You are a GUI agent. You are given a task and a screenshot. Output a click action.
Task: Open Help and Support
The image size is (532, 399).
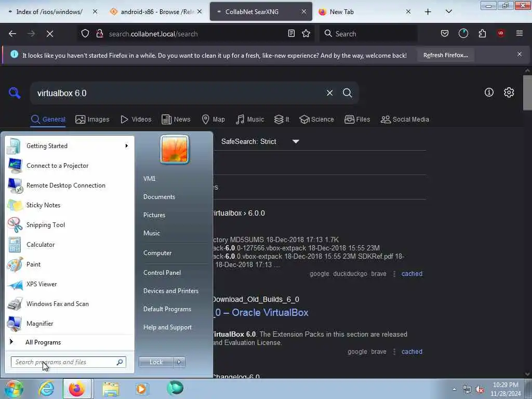tap(167, 327)
